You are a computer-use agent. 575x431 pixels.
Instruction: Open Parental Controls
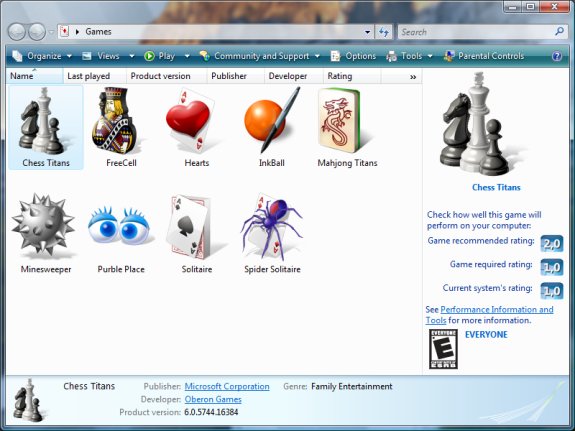point(484,56)
